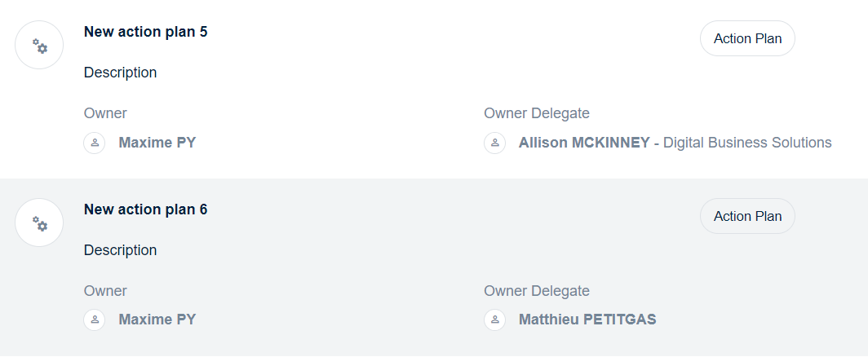Click the Owner label in plan 6
868x357 pixels.
(105, 291)
